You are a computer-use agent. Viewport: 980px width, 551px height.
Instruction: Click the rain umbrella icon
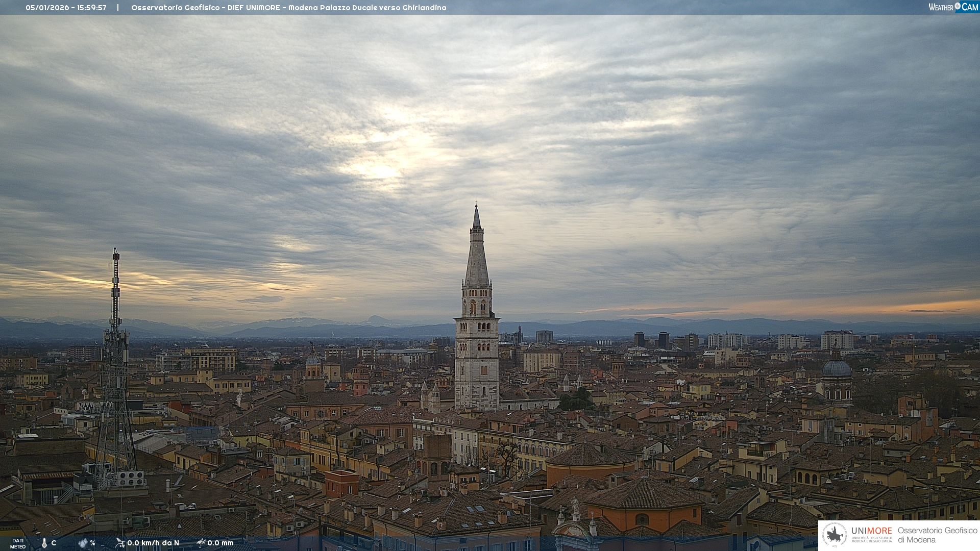201,543
